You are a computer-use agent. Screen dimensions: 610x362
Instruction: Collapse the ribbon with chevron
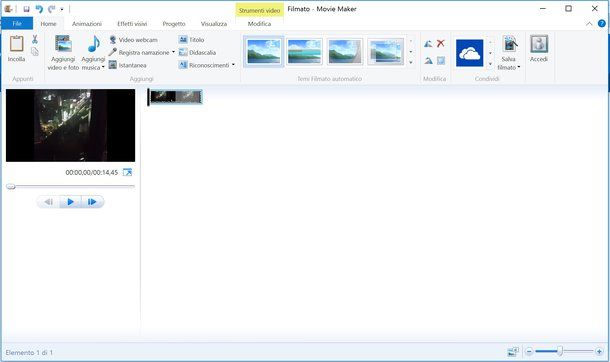click(589, 24)
